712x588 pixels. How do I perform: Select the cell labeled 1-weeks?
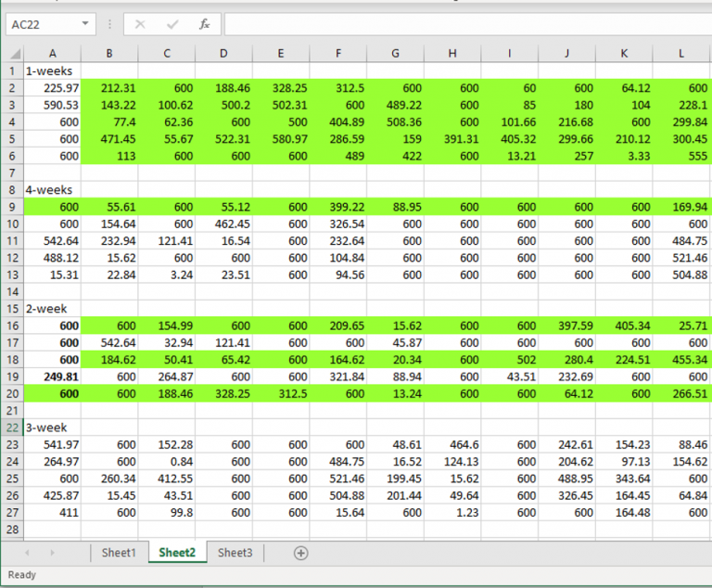pos(52,70)
